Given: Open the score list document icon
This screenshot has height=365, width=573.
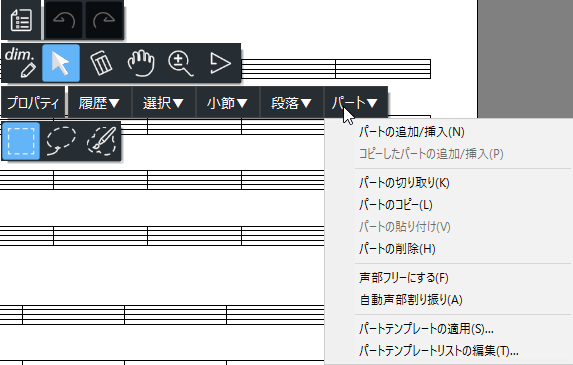Looking at the screenshot, I should coord(21,20).
